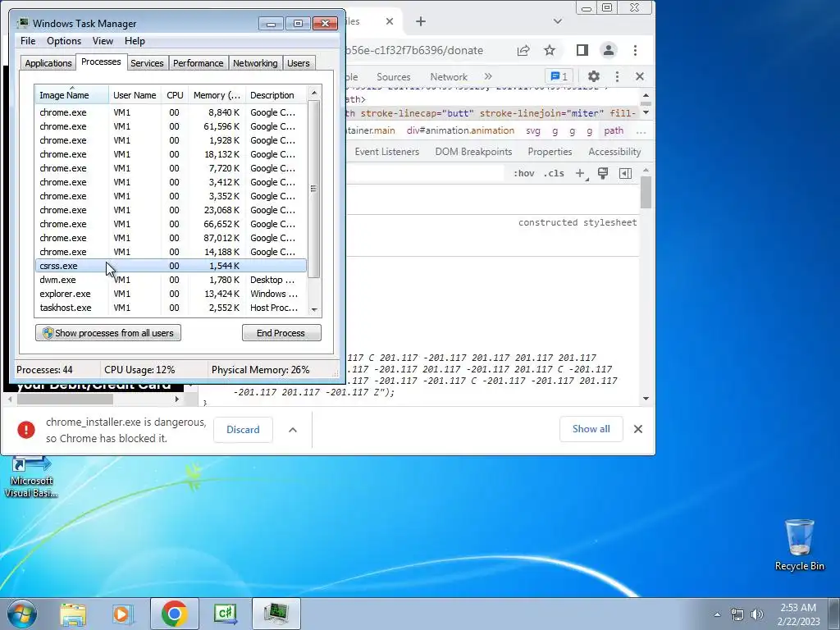Screen dimensions: 840x630
Task: Click page horizontal scrollbar thumb below Task Manager
Action: 65,399
